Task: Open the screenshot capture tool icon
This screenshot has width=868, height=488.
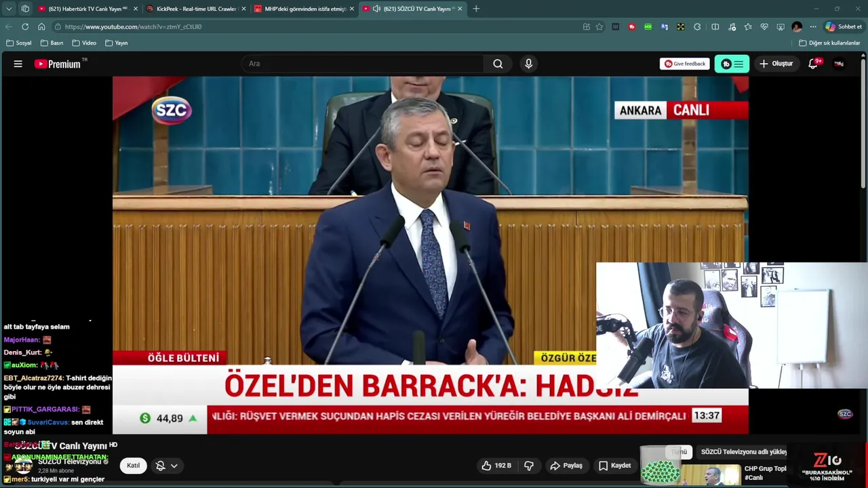Action: pos(781,26)
